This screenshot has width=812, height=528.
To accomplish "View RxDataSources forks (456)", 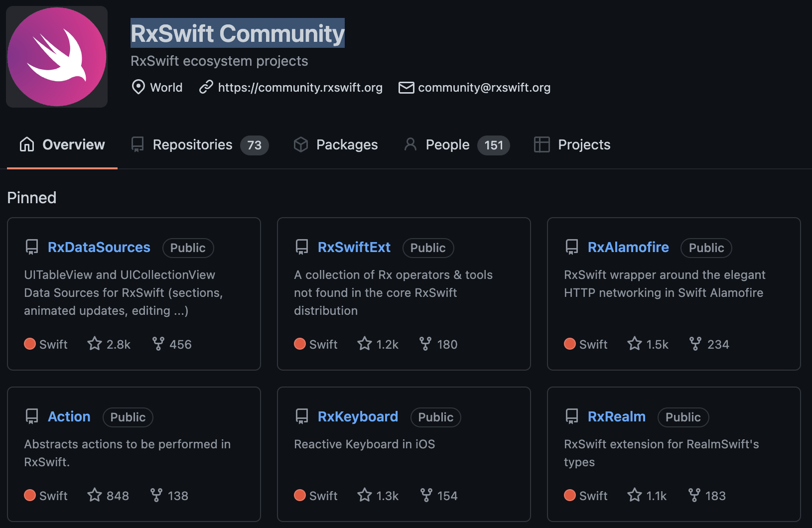I will click(x=172, y=344).
